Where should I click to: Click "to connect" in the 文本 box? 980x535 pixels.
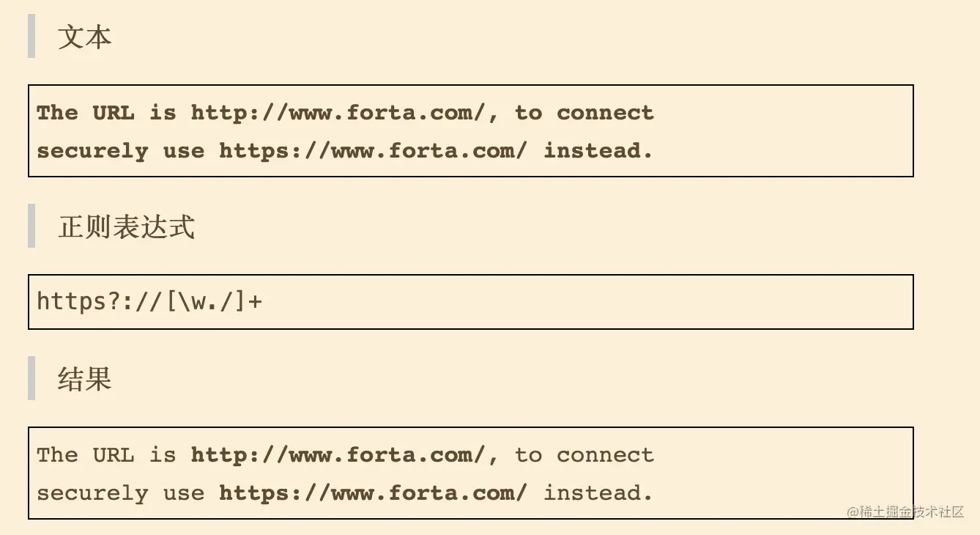click(584, 113)
